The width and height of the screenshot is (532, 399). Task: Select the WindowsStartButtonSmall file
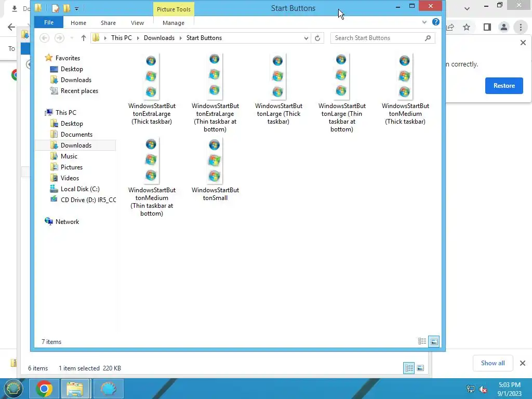point(215,169)
